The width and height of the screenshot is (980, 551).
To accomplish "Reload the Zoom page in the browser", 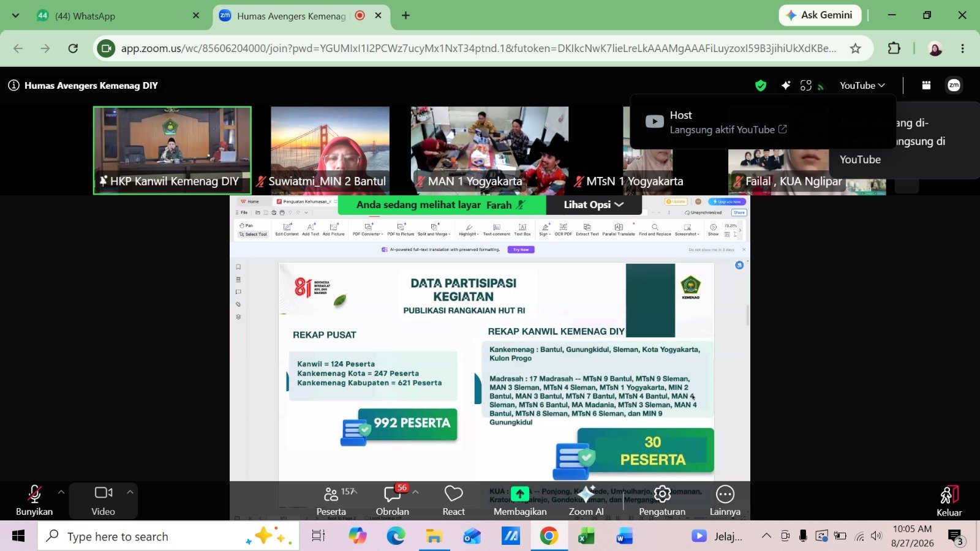I will click(x=73, y=48).
